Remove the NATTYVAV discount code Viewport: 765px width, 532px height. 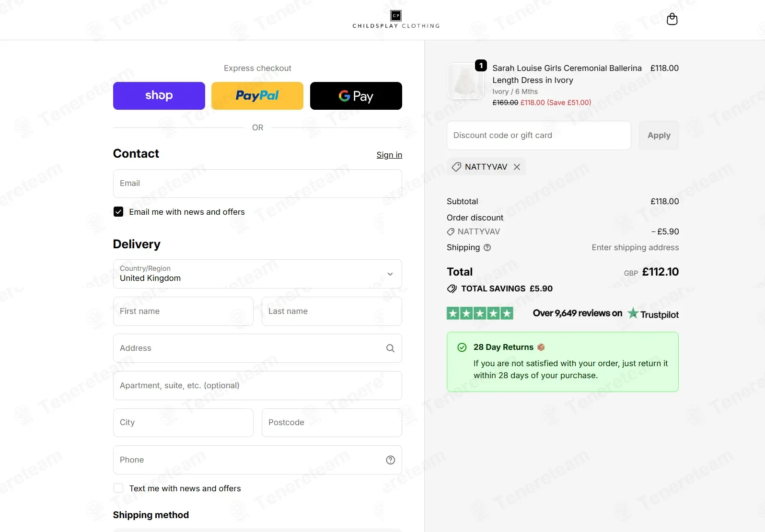(517, 167)
